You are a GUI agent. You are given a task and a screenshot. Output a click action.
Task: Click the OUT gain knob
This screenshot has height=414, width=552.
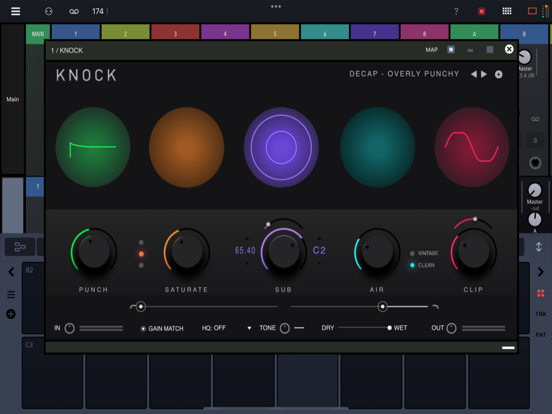pyautogui.click(x=451, y=328)
